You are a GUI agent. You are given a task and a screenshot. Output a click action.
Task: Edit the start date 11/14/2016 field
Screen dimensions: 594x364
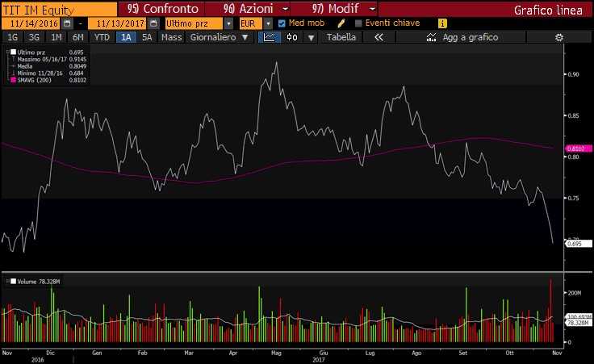tap(31, 23)
